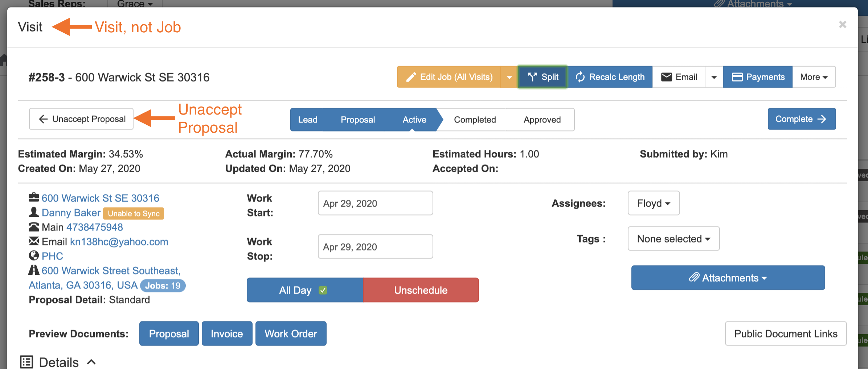Open the Email options dropdown arrow
Viewport: 868px width, 369px height.
714,77
